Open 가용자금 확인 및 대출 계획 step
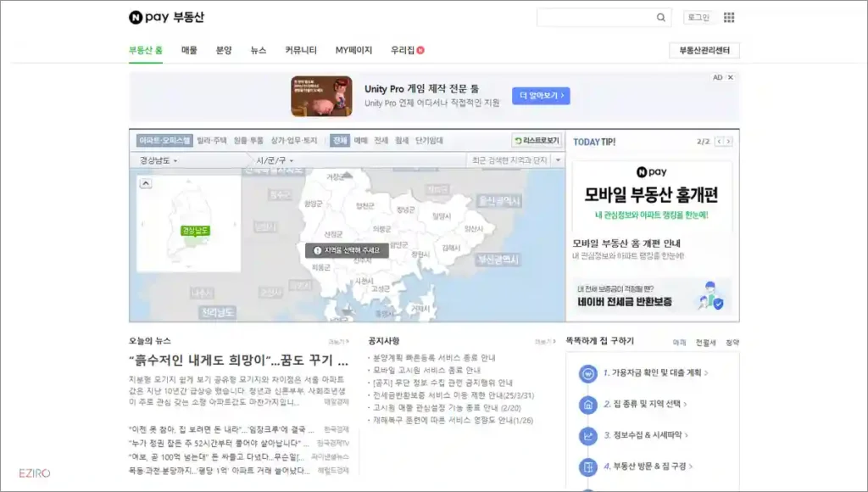This screenshot has height=492, width=868. 655,373
